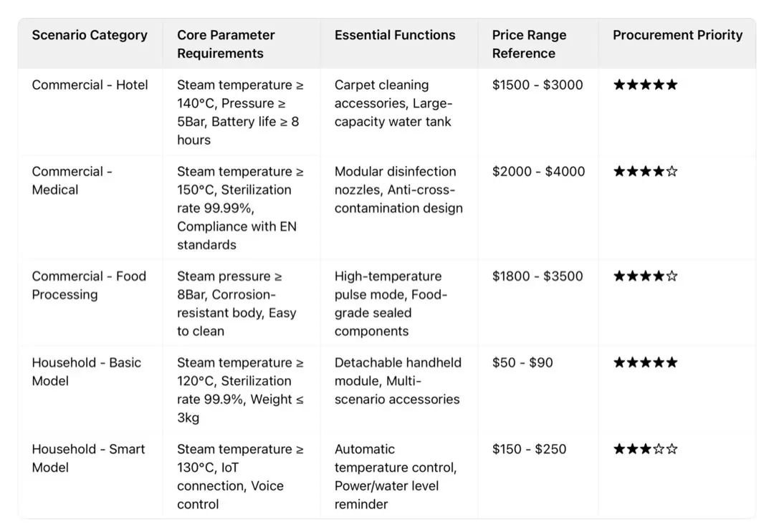Click the Commercial - Medical category cell
This screenshot has height=532, width=774.
point(72,181)
